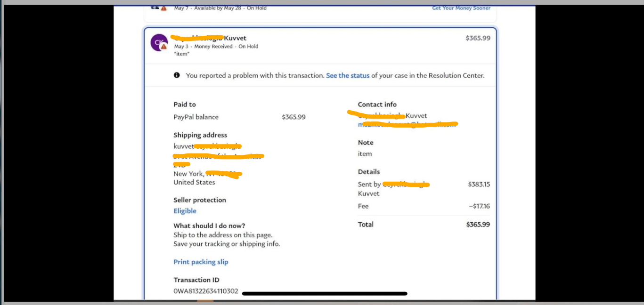Open the "Print packing slip" link

(201, 262)
